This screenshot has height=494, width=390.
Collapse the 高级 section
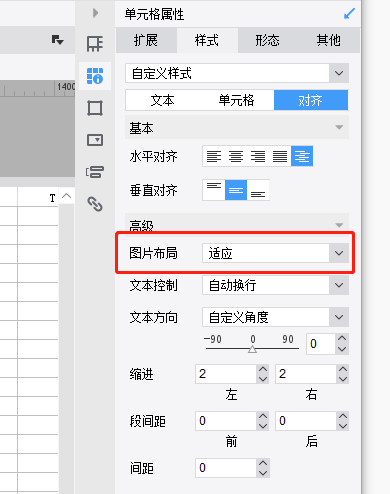(x=339, y=225)
